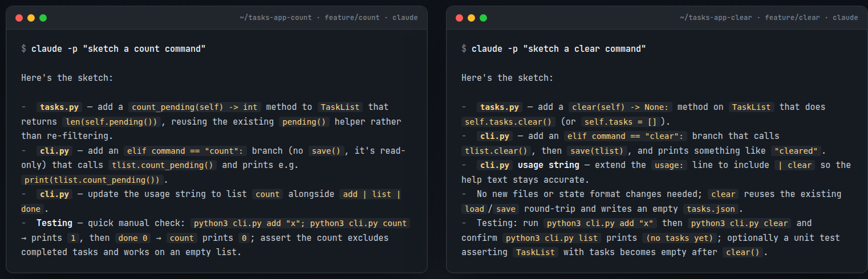Close the tasks-app-clear terminal window
Screen dimensions: 868x279
[459, 18]
